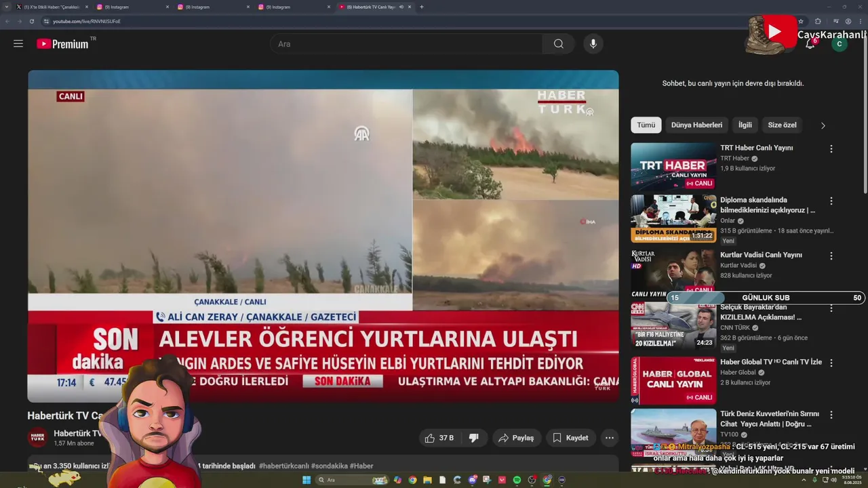Open the #sondakika hashtag
Screen dimensions: 868x488
(x=329, y=466)
